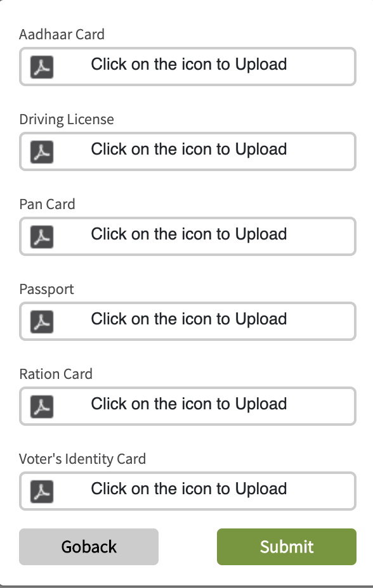The width and height of the screenshot is (373, 588).
Task: Click the PDF upload icon for Voter's Identity Card
Action: coord(42,491)
